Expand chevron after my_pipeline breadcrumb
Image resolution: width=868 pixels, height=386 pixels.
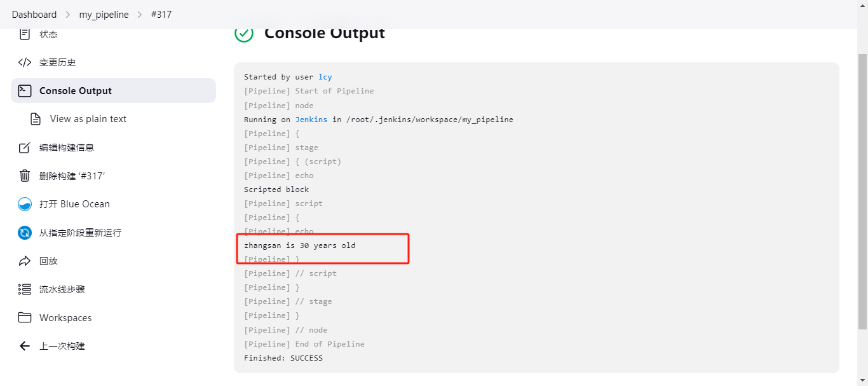point(140,15)
